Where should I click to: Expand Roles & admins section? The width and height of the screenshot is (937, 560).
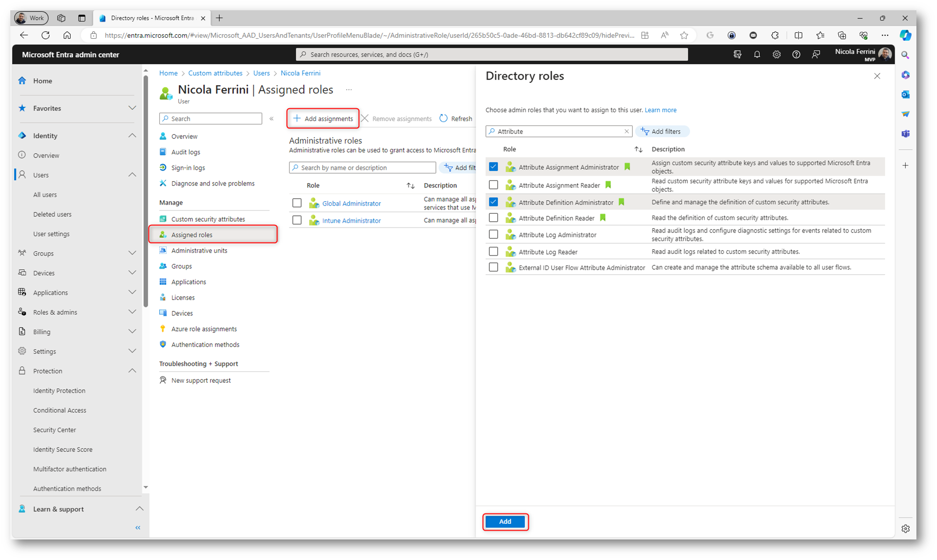(x=132, y=312)
